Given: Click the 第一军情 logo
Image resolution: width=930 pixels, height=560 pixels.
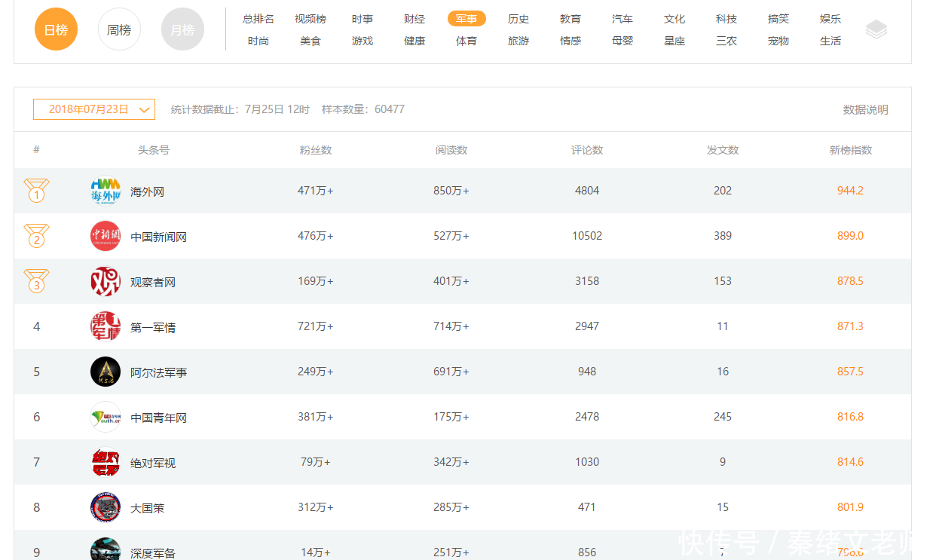Looking at the screenshot, I should [106, 326].
